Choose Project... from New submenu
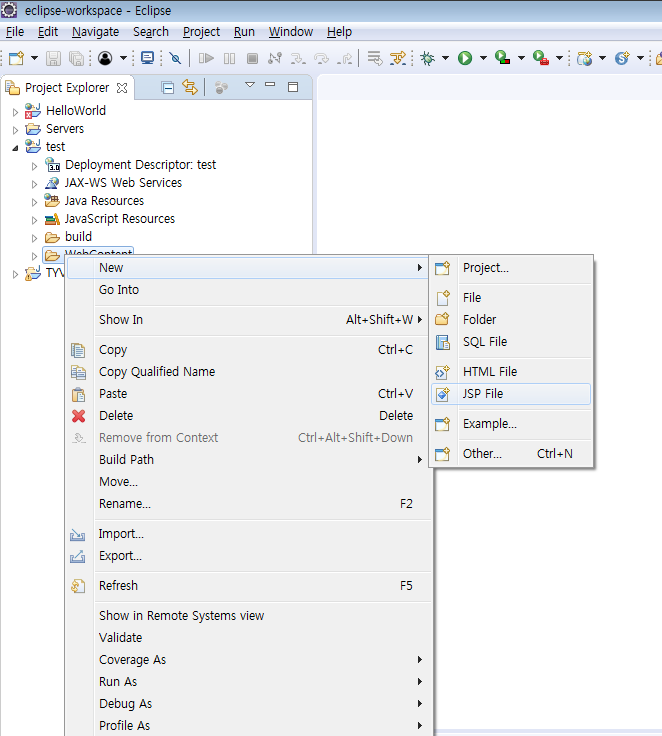 pyautogui.click(x=511, y=268)
